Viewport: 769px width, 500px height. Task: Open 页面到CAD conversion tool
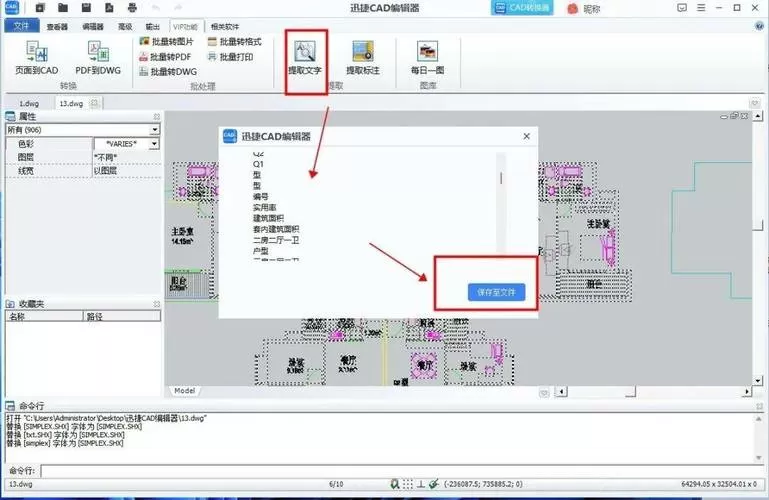tap(37, 58)
